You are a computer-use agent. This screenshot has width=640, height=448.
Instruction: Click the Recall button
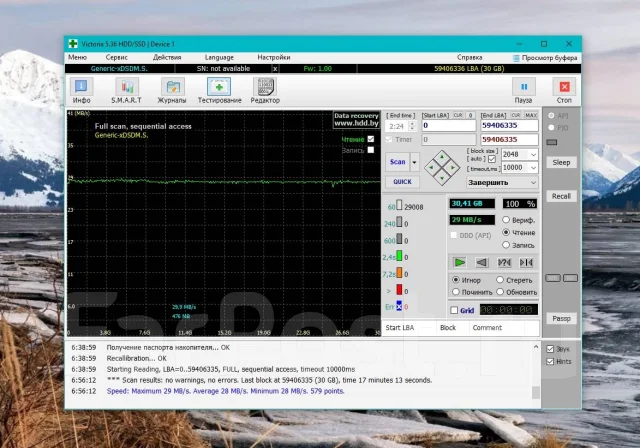click(561, 196)
